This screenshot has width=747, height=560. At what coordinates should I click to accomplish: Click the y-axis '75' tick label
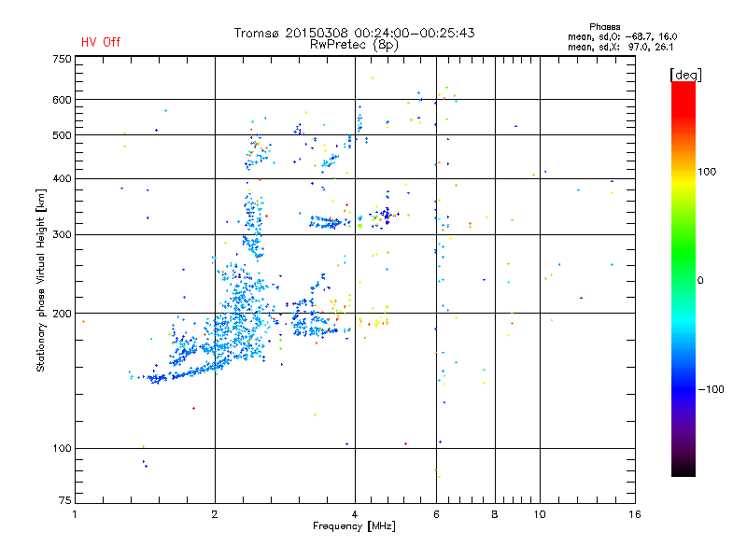[65, 500]
